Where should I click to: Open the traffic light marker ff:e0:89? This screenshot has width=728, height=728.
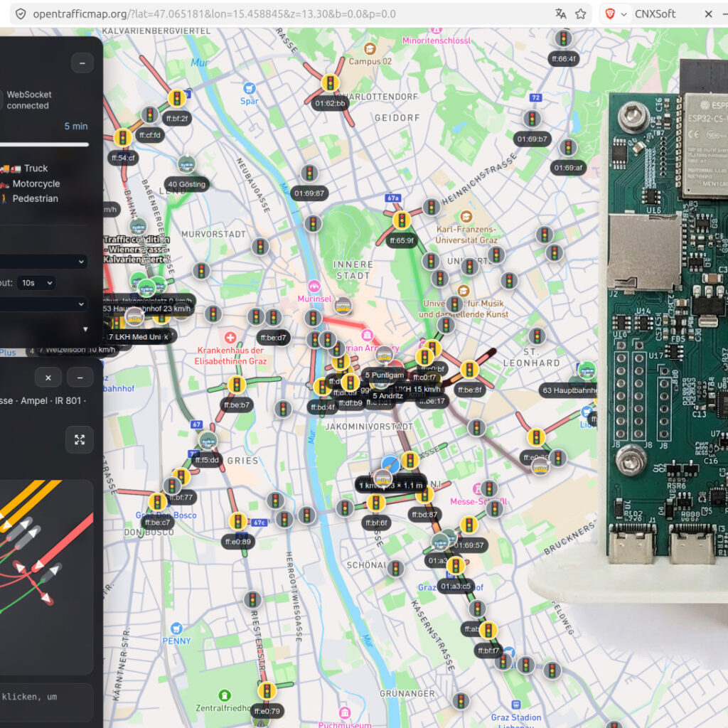tap(237, 521)
